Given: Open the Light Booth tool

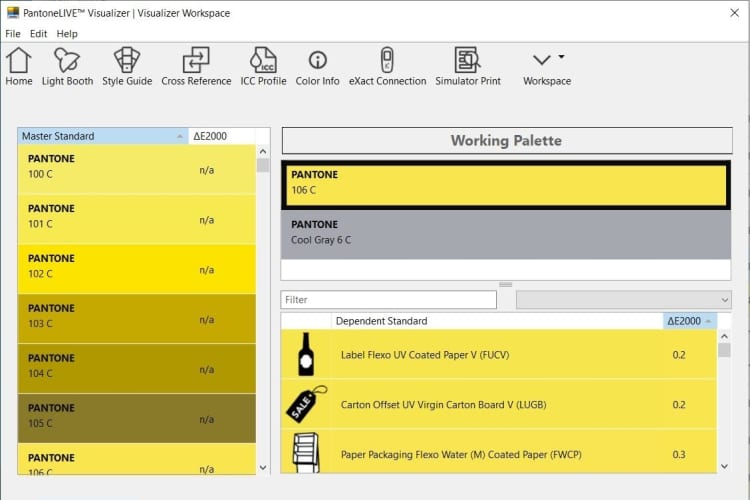Looking at the screenshot, I should (67, 67).
